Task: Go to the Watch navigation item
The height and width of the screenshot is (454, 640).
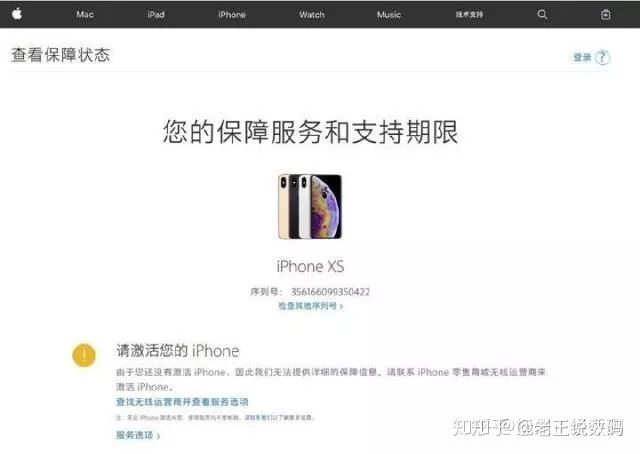Action: pos(312,15)
